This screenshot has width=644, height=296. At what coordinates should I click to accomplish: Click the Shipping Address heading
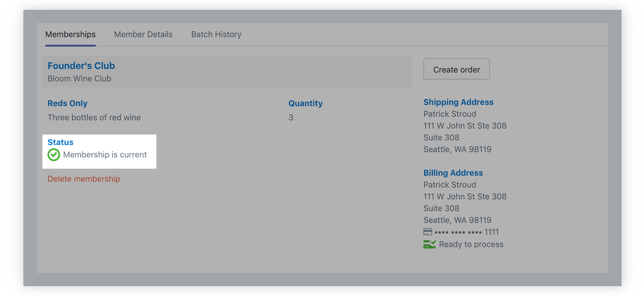pos(458,102)
